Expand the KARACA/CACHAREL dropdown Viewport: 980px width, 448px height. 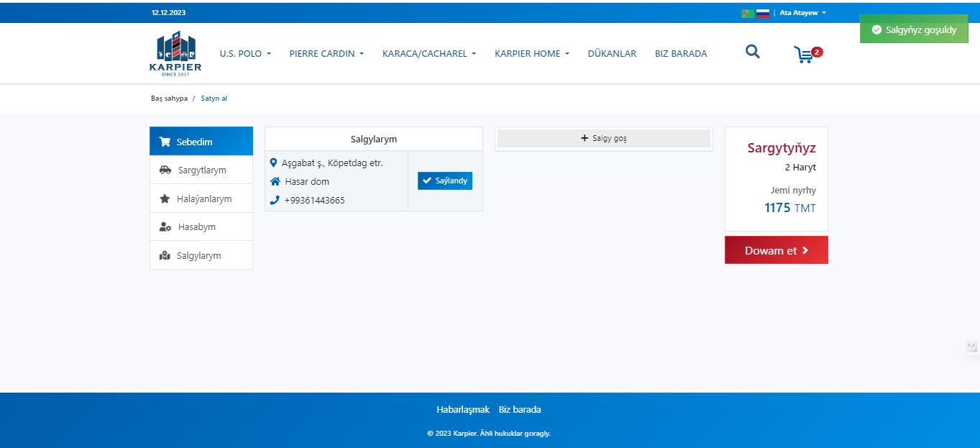pyautogui.click(x=429, y=54)
